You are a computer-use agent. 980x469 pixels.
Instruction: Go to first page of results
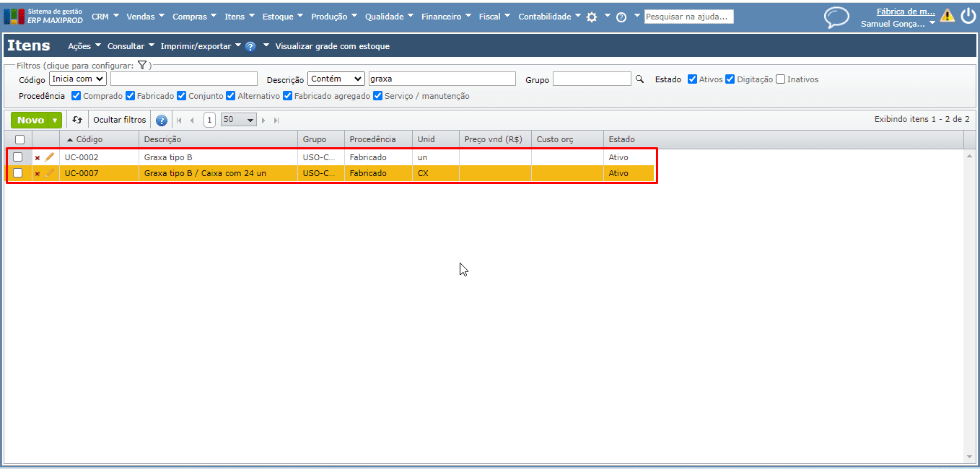(x=179, y=120)
